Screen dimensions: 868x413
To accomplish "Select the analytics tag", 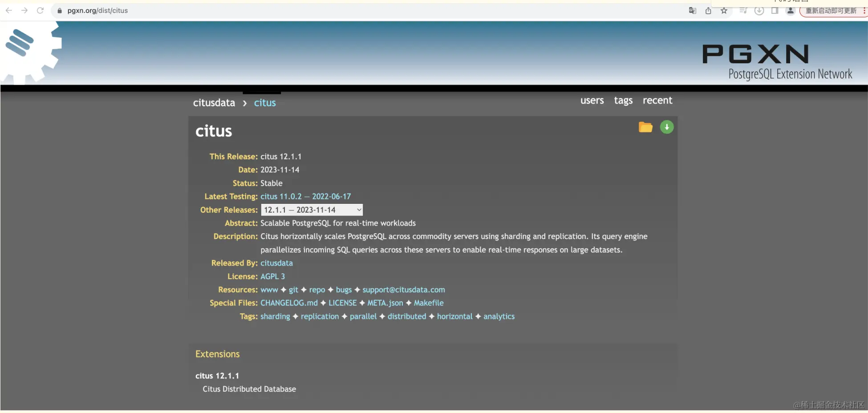I will tap(499, 316).
